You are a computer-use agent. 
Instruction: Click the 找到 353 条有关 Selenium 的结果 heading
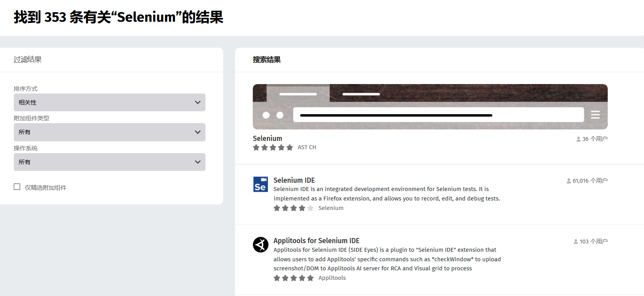119,17
